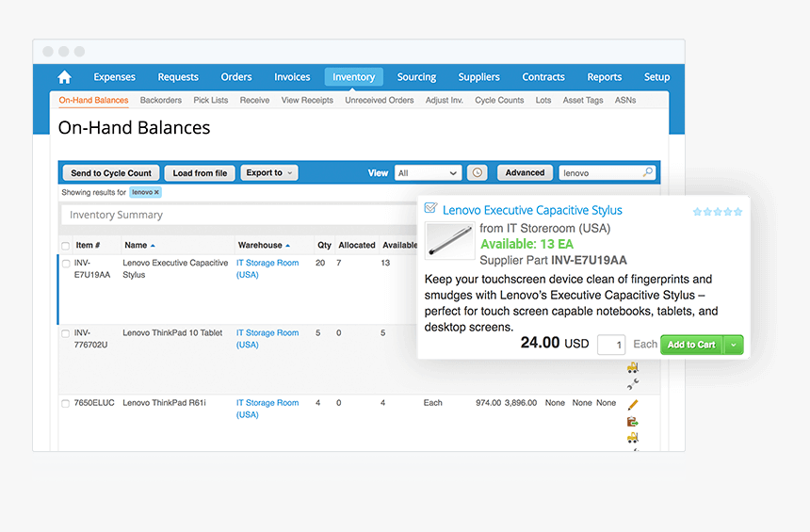Remove the lenovo filter tag
The image size is (810, 532).
(156, 192)
